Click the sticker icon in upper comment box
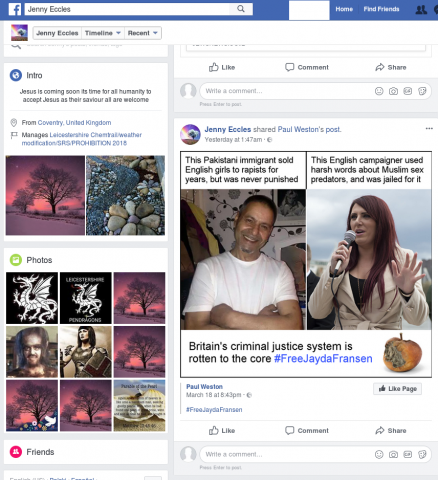 (422, 91)
